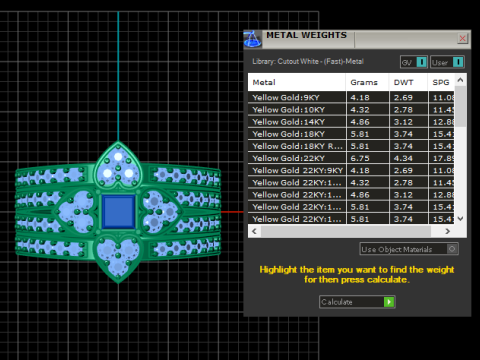Image resolution: width=480 pixels, height=360 pixels.
Task: Select the bottom heart-shaped gem cluster
Action: pos(118,258)
